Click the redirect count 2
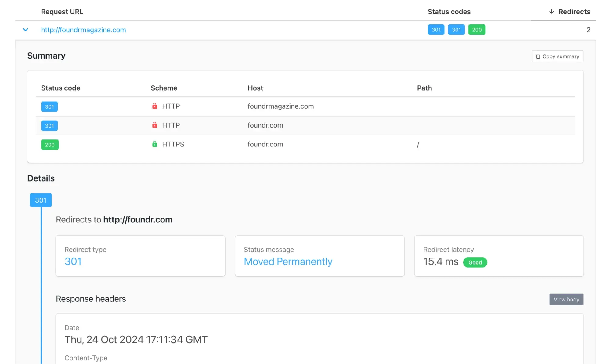 pos(588,30)
